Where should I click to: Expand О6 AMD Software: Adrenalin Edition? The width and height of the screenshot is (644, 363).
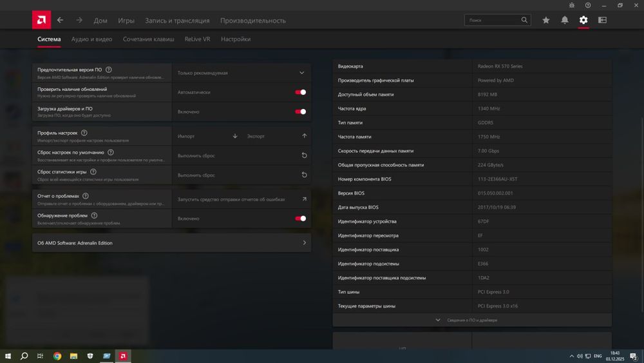pos(172,243)
